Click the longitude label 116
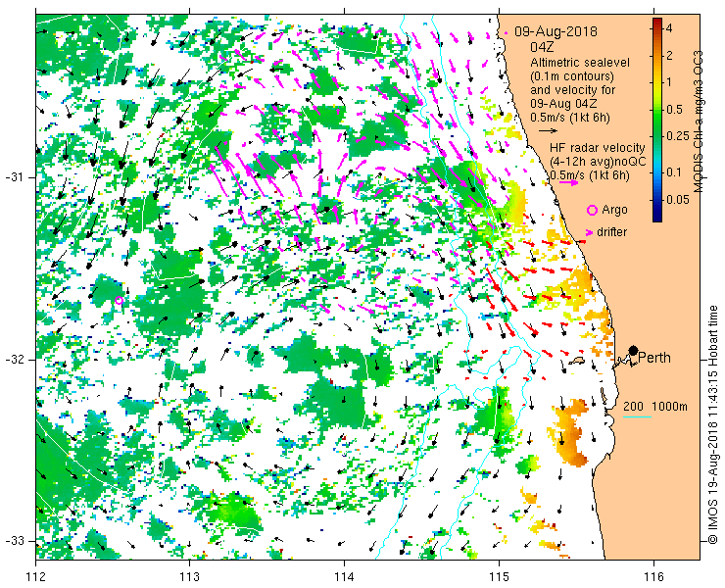This screenshot has height=588, width=725. (x=653, y=577)
